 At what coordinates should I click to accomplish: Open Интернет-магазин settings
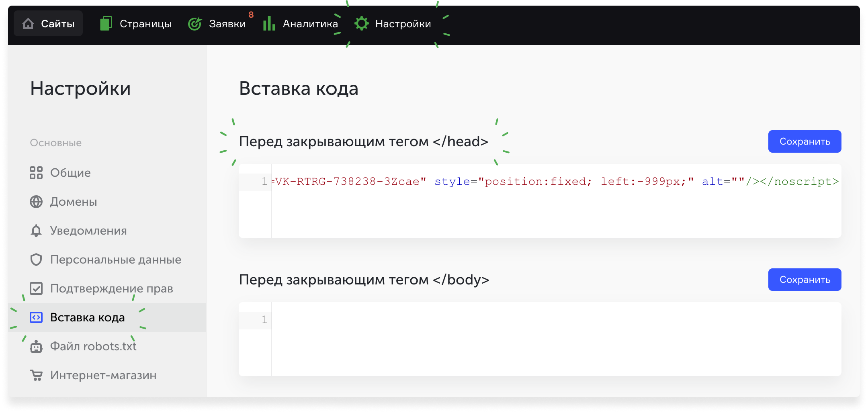pyautogui.click(x=107, y=375)
